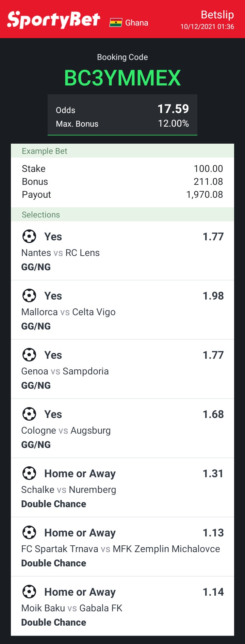Click the 1.98 odds for Mallorca match

[x=213, y=296]
